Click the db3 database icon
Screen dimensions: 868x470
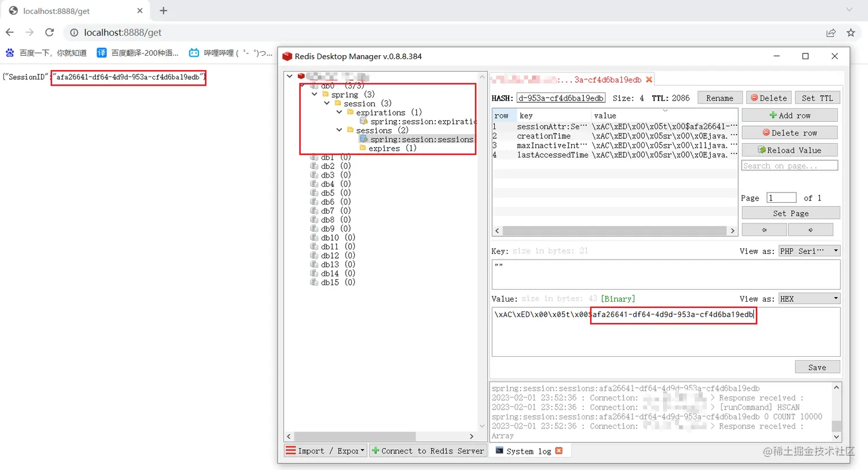pos(314,175)
